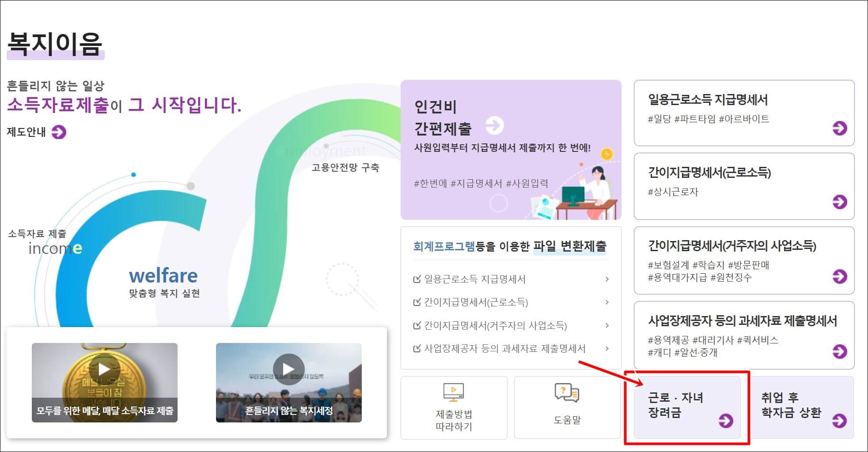Image resolution: width=868 pixels, height=452 pixels.
Task: Click the 흔들리지 않는 일상 text
Action: (56, 86)
